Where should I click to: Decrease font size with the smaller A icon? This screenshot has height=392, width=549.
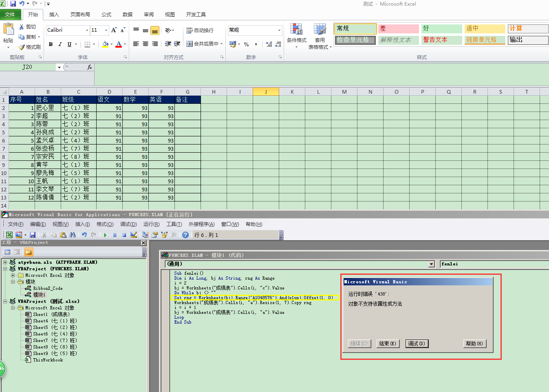[x=123, y=30]
